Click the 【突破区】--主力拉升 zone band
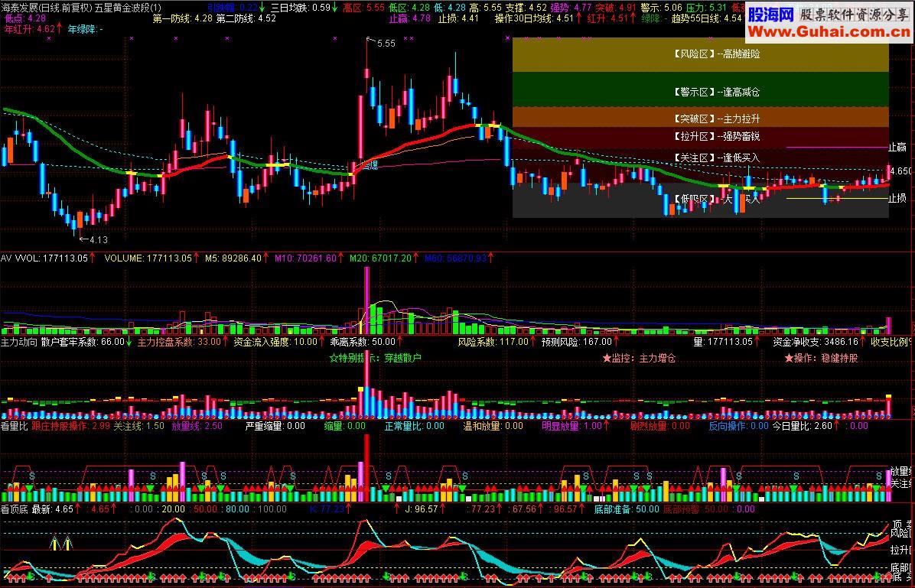Image resolution: width=915 pixels, height=588 pixels. (x=700, y=117)
